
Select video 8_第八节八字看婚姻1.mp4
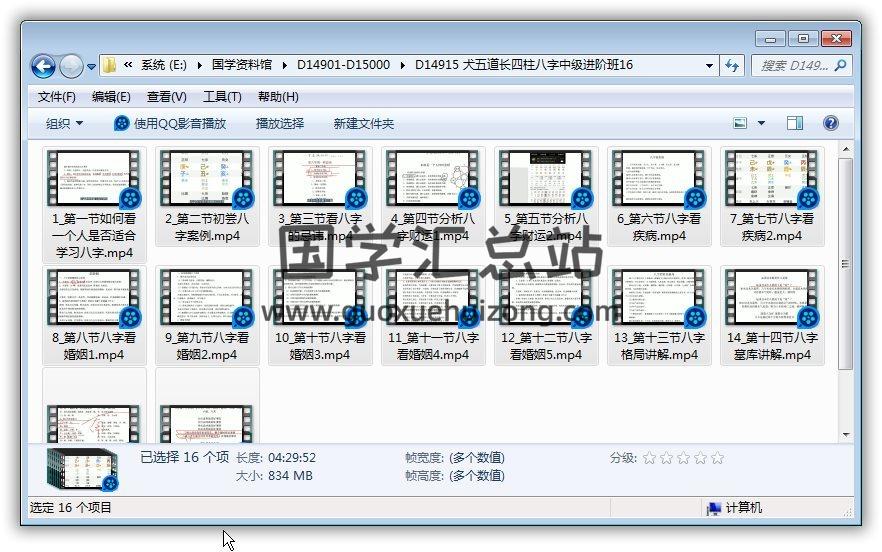click(x=94, y=316)
